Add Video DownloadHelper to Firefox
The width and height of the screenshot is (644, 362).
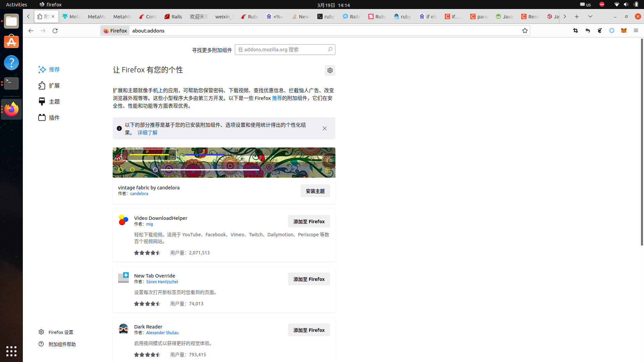tap(309, 221)
